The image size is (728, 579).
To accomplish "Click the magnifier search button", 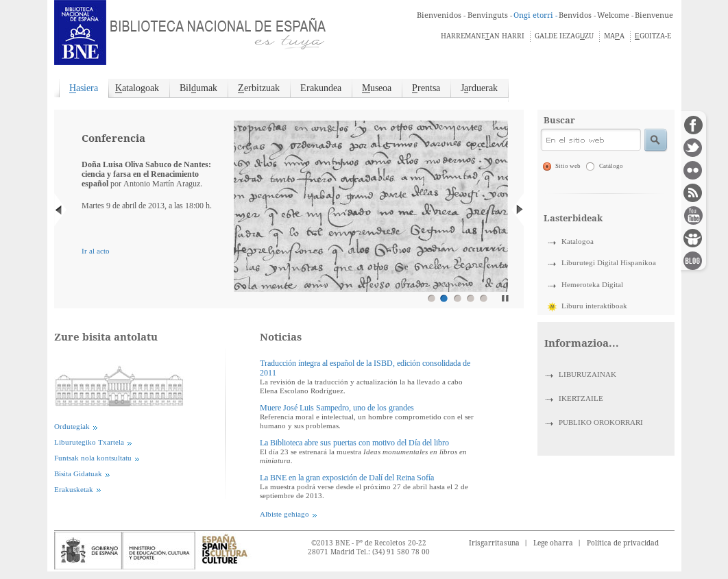I will coord(655,140).
